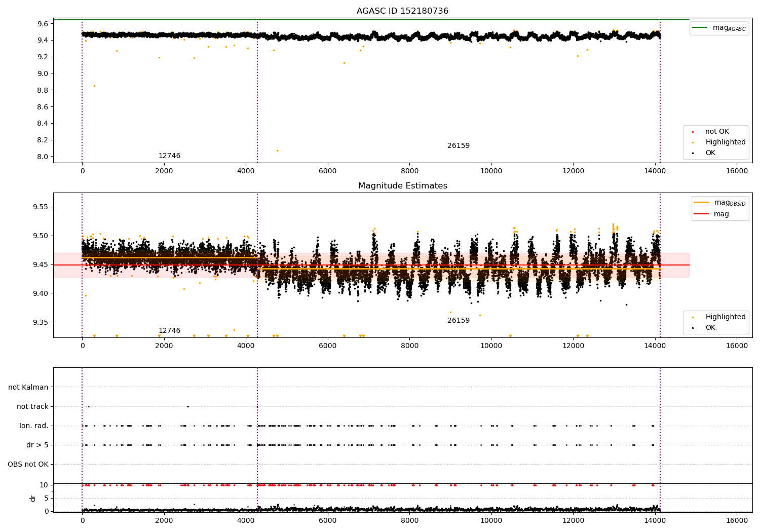Click x-axis tick "10000" beneath the dr plot
The image size is (760, 532).
(491, 520)
